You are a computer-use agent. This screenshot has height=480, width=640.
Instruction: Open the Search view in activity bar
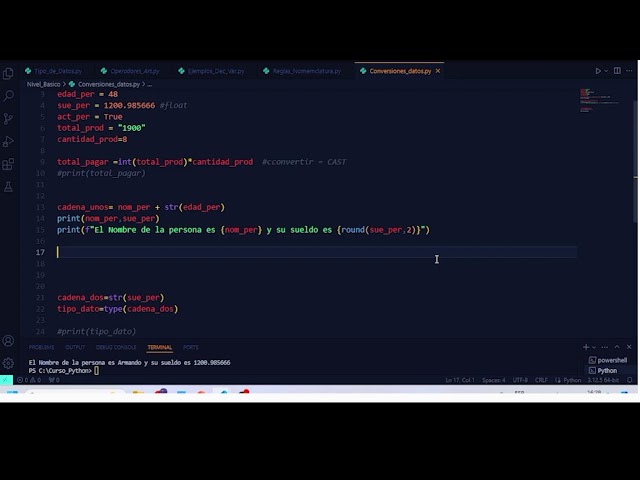point(8,96)
